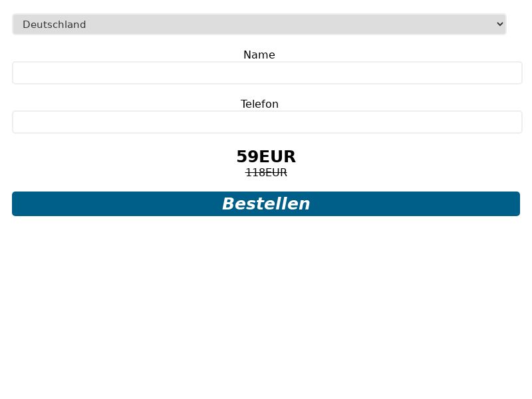Click the selected Deutschland option text
532x399 pixels.
click(x=55, y=25)
